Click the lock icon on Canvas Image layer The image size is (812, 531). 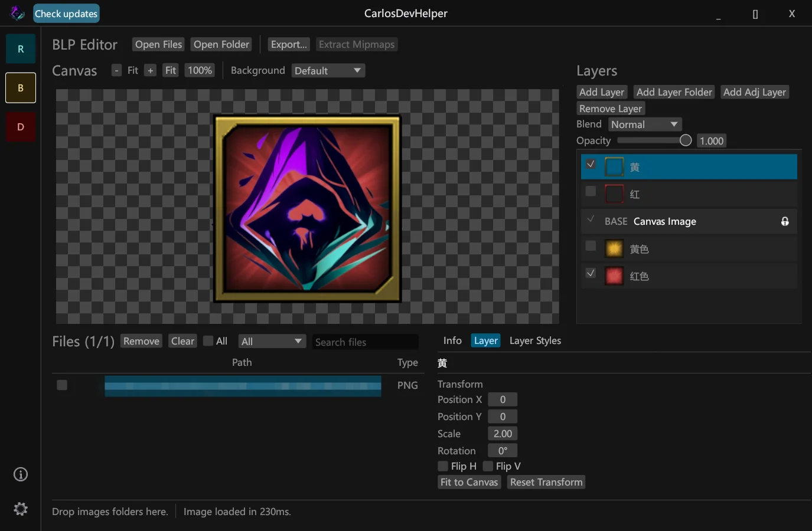click(785, 221)
